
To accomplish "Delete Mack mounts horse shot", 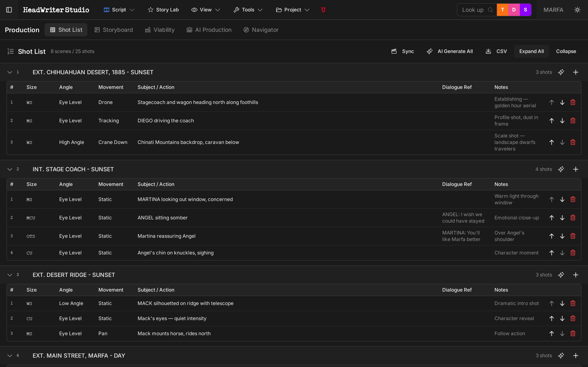I will tap(573, 334).
